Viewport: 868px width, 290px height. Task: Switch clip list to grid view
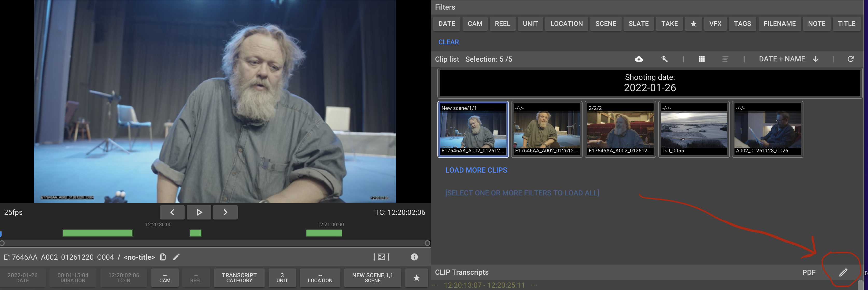pyautogui.click(x=702, y=59)
